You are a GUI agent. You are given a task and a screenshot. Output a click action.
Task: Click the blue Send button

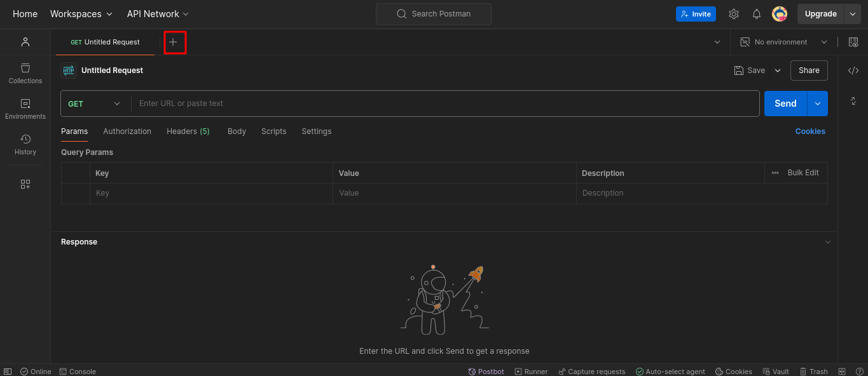785,104
